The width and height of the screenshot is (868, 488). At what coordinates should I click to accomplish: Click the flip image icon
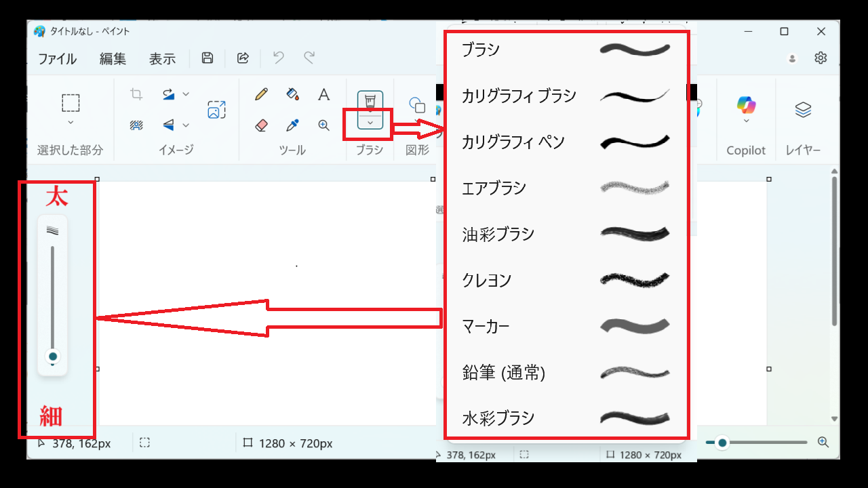[169, 125]
